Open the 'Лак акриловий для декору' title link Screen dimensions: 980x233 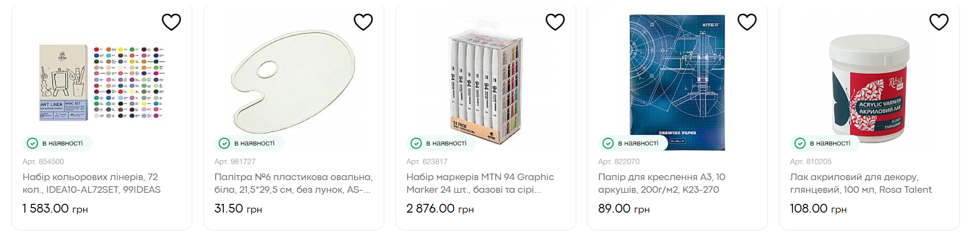click(861, 183)
